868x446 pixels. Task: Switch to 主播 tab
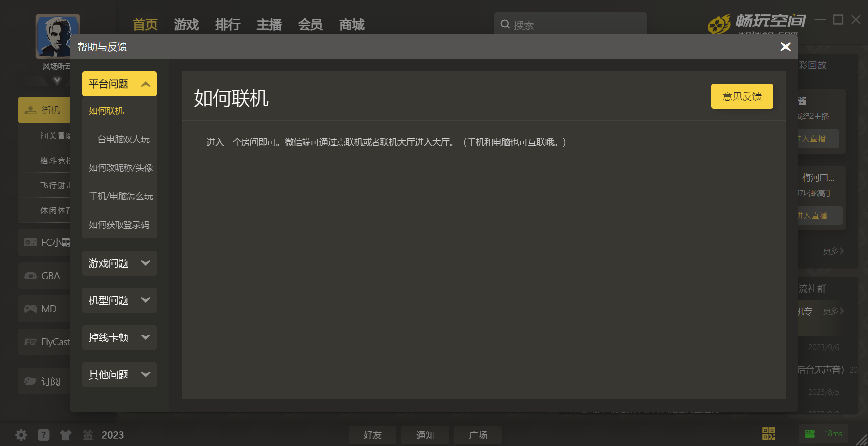pos(269,25)
